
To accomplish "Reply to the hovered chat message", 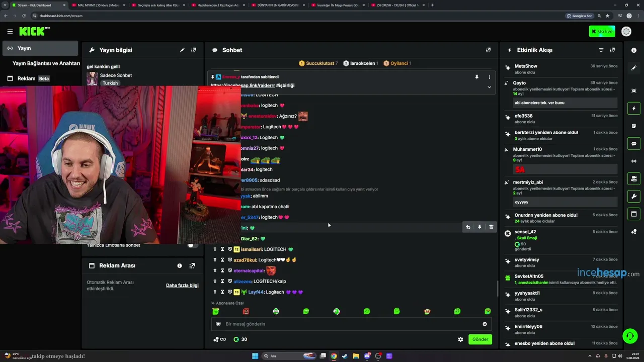I will 468,227.
